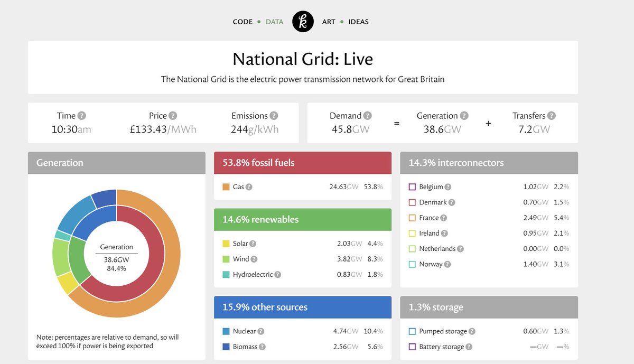Click the Wind info question icon
This screenshot has width=634, height=364.
click(x=254, y=259)
